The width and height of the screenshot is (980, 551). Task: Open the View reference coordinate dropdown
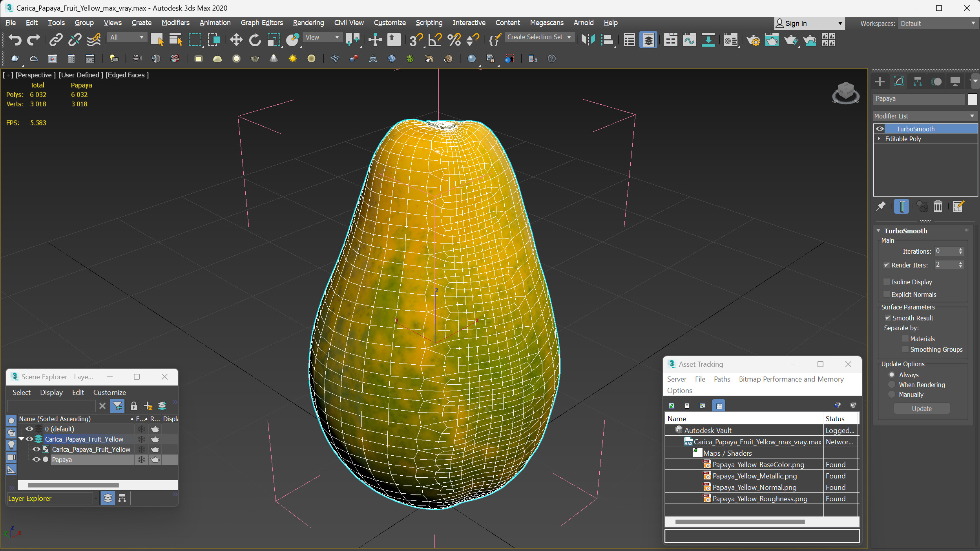click(x=323, y=37)
